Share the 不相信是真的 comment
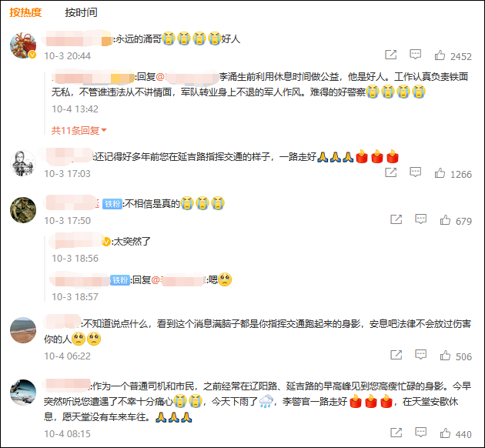This screenshot has height=448, width=485. click(396, 219)
